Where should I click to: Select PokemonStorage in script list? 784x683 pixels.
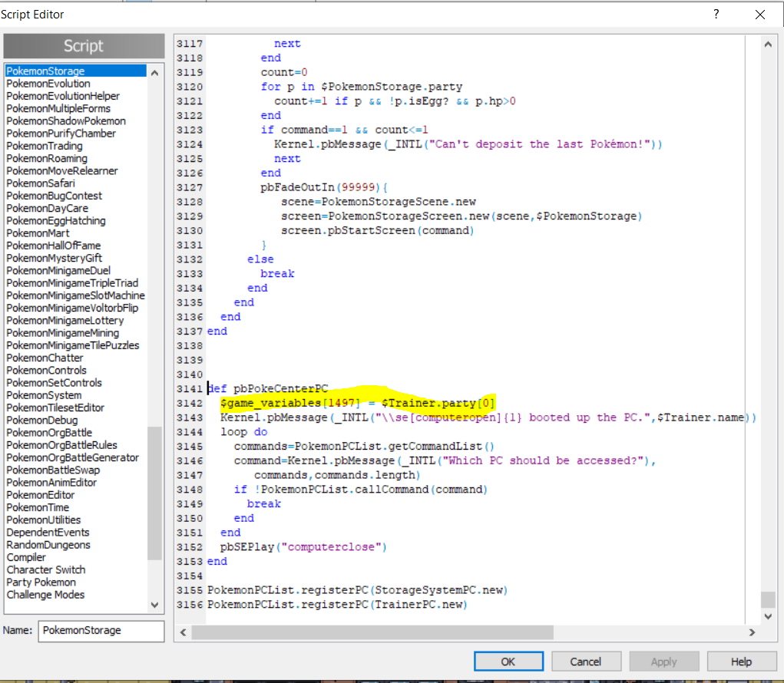(x=75, y=71)
